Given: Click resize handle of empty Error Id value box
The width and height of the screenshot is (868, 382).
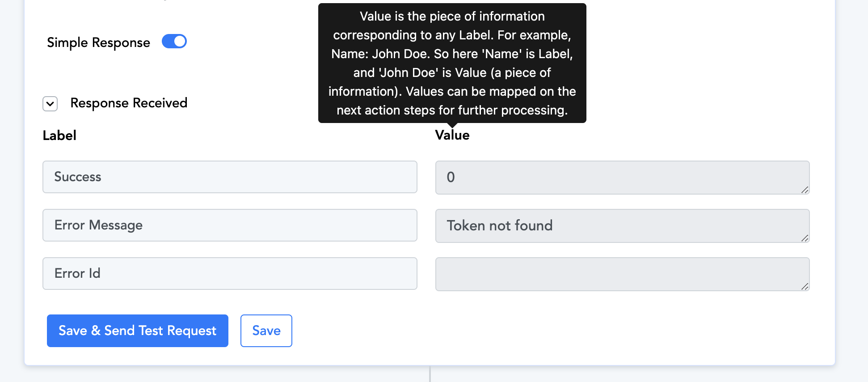Looking at the screenshot, I should pos(805,286).
